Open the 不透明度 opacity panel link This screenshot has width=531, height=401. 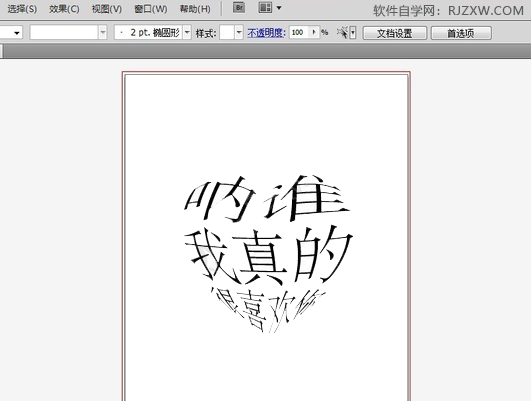pyautogui.click(x=266, y=33)
